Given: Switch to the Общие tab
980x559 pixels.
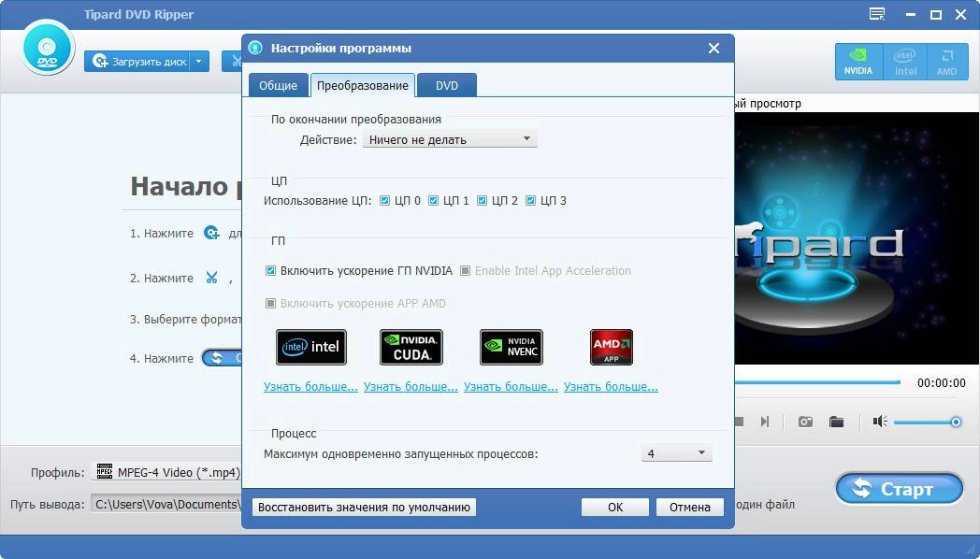Looking at the screenshot, I should click(278, 86).
